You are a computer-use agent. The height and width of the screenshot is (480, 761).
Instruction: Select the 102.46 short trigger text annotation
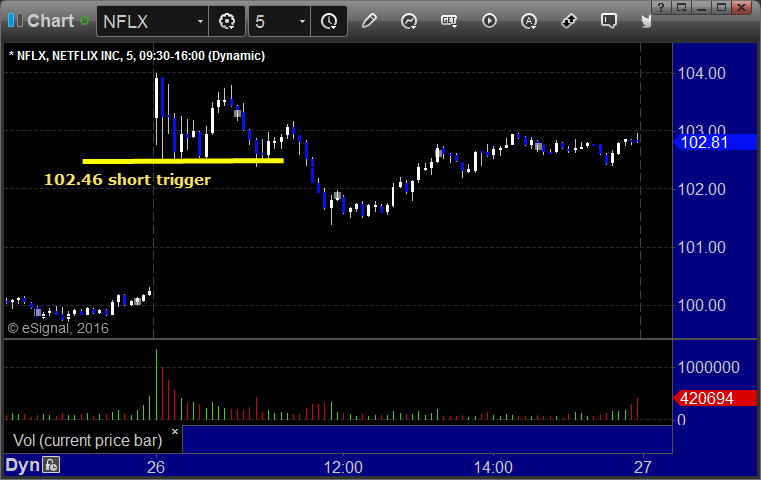tap(127, 180)
